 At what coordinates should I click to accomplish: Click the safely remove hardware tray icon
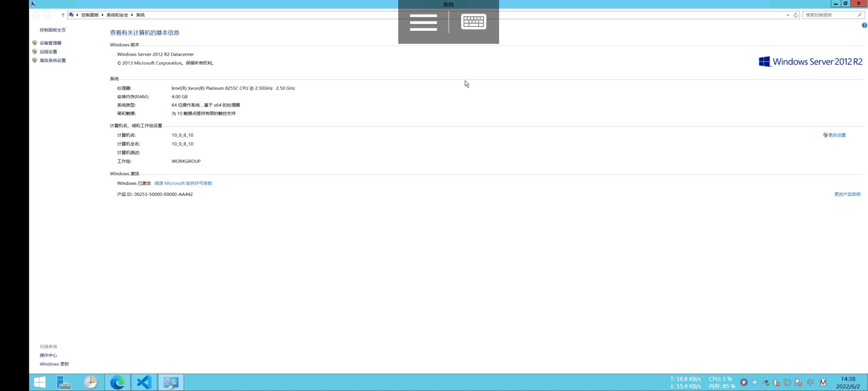[x=765, y=382]
